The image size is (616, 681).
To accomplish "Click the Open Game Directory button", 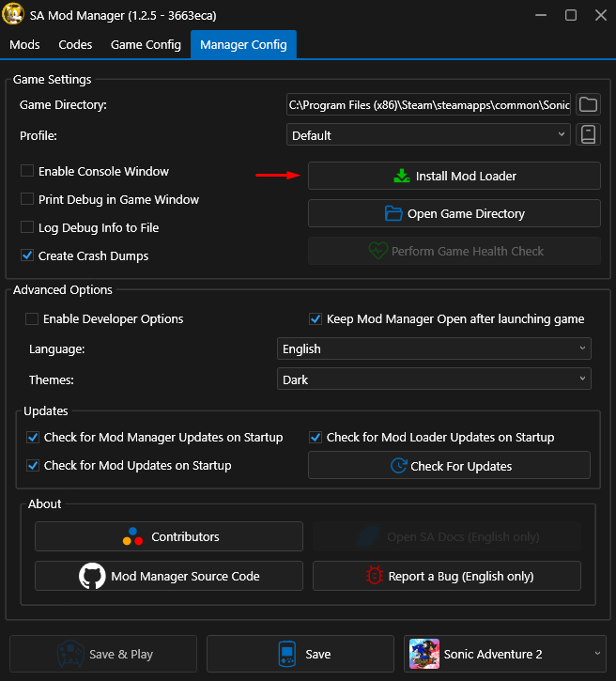I will click(454, 214).
